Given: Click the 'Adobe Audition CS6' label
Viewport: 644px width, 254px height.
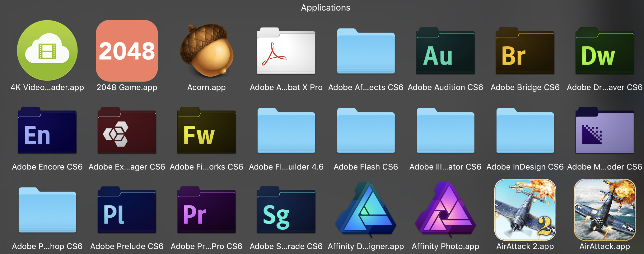Looking at the screenshot, I should 446,88.
